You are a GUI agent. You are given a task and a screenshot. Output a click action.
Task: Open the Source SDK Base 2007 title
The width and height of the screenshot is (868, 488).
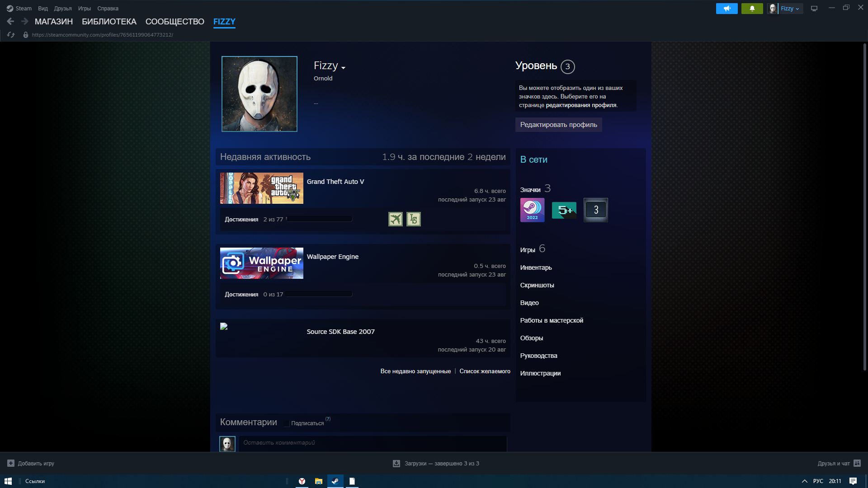coord(340,332)
